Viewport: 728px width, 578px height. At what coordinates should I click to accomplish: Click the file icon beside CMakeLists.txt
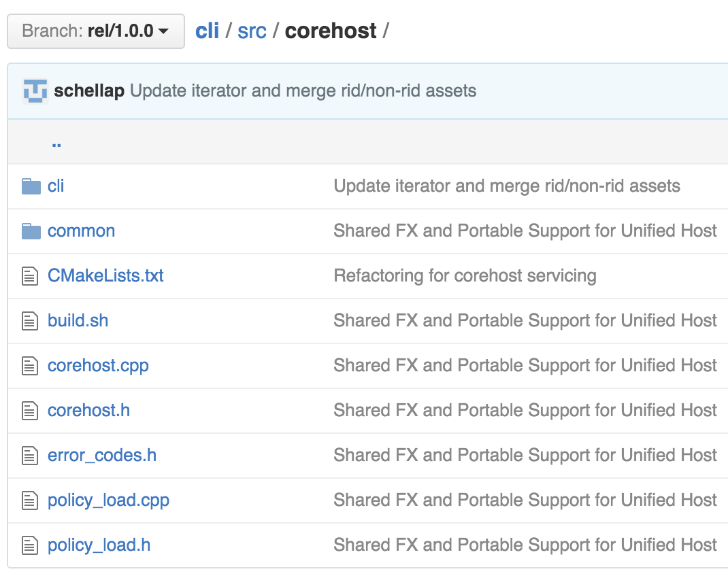(x=30, y=275)
